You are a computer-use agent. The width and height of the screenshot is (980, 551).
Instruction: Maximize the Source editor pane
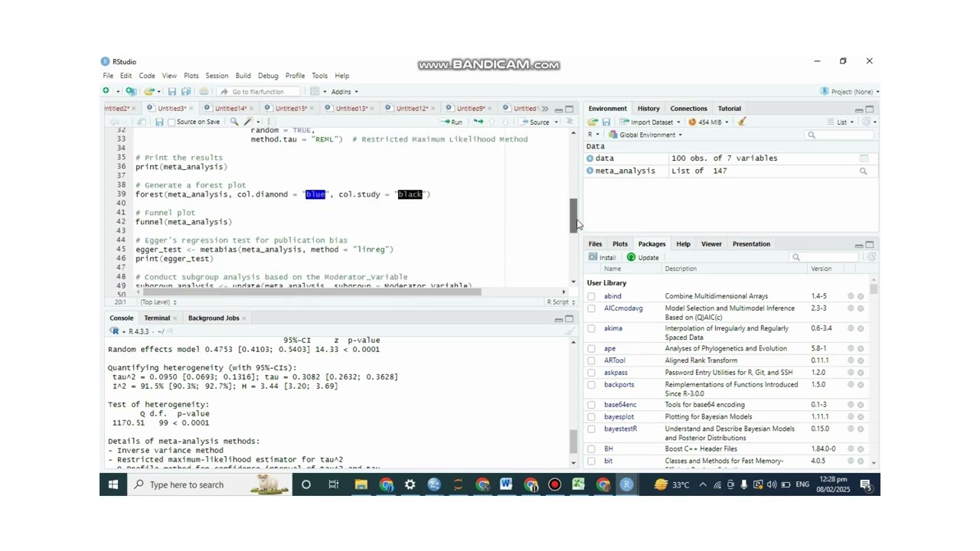tap(569, 109)
